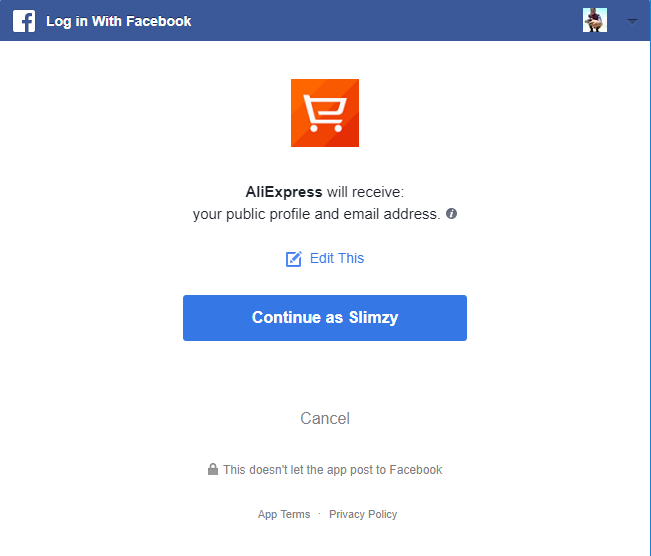Click the profile picture thumbnail

(595, 20)
